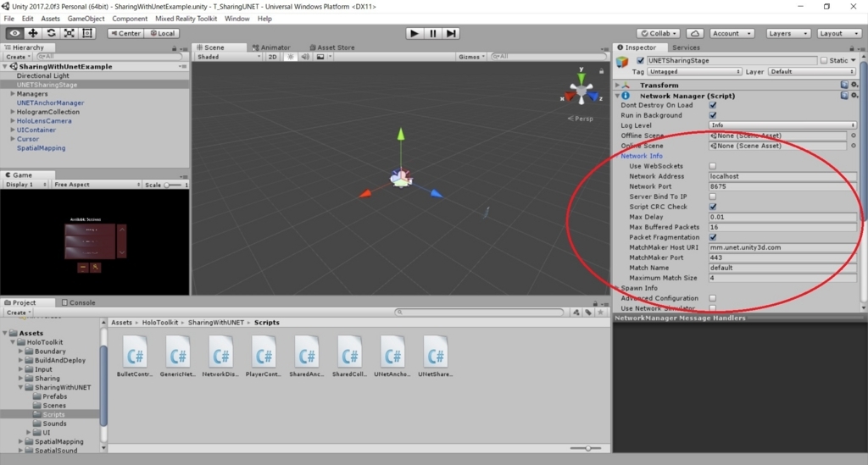Open Network Manager component gear settings
This screenshot has height=465, width=868.
click(854, 96)
